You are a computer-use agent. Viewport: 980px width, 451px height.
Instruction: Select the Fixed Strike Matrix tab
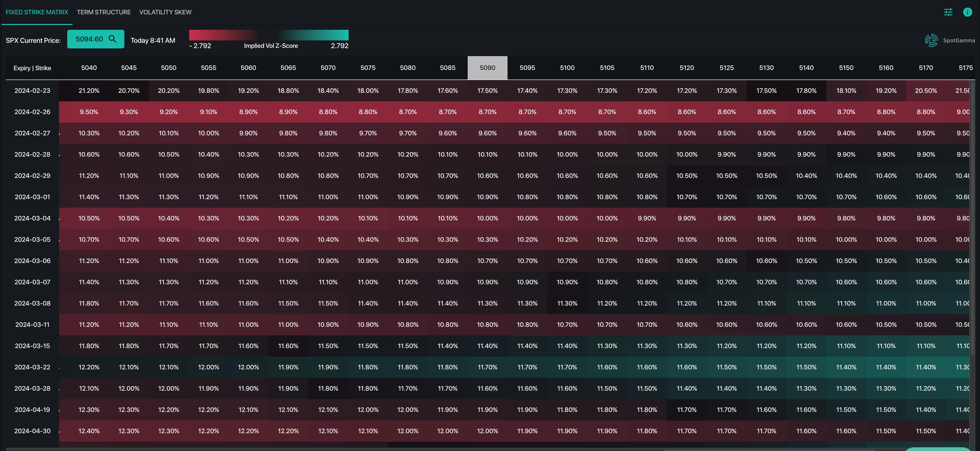tap(37, 12)
